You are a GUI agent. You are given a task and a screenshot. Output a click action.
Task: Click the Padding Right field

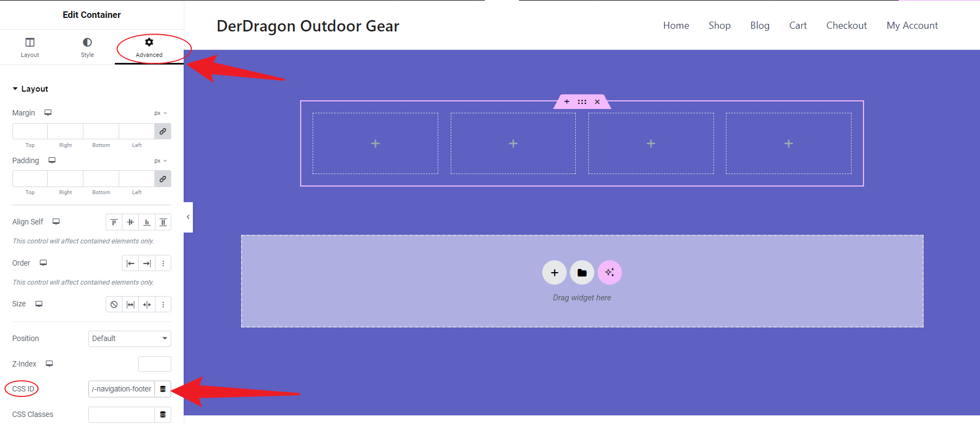66,179
